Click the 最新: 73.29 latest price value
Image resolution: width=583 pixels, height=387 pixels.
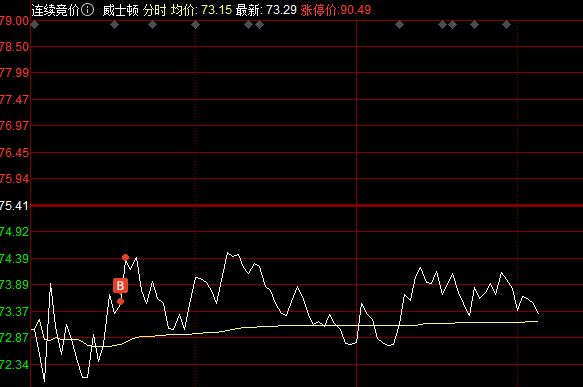pyautogui.click(x=266, y=10)
